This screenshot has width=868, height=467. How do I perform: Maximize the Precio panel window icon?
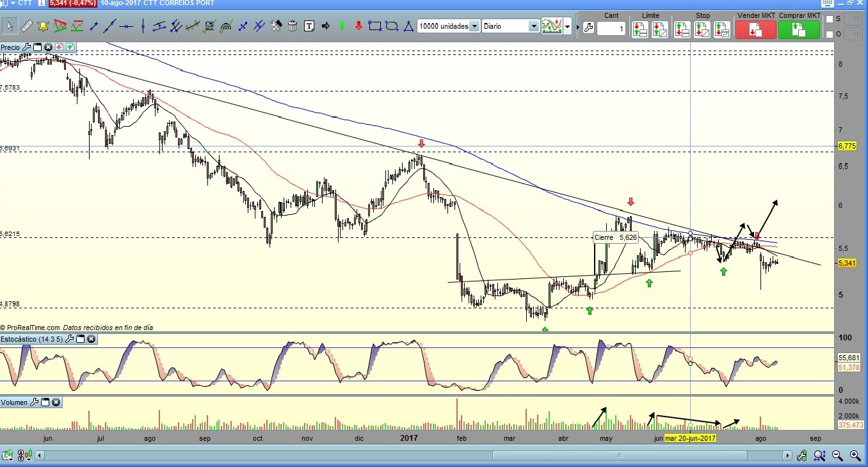coord(37,47)
